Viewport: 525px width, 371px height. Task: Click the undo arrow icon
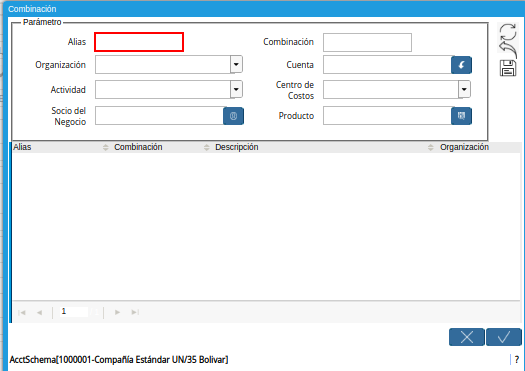point(508,50)
